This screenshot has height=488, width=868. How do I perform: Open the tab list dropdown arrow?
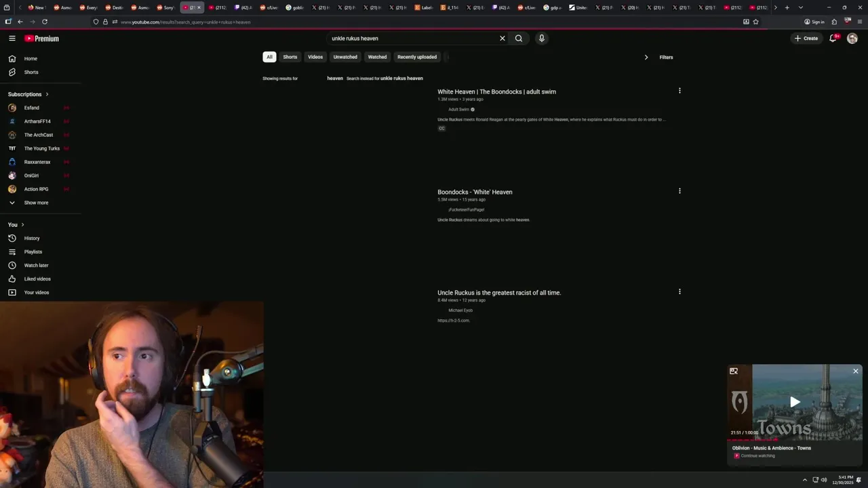[x=801, y=7]
